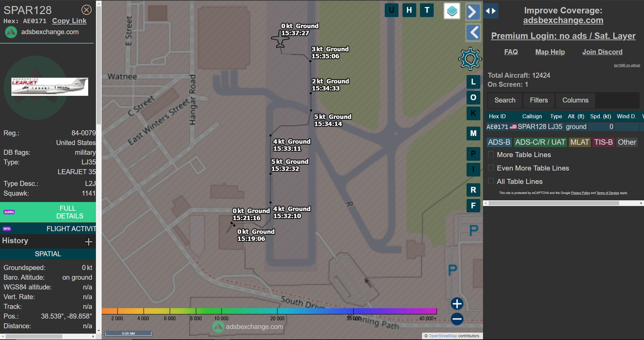Zoom out with the minus button

[x=457, y=319]
